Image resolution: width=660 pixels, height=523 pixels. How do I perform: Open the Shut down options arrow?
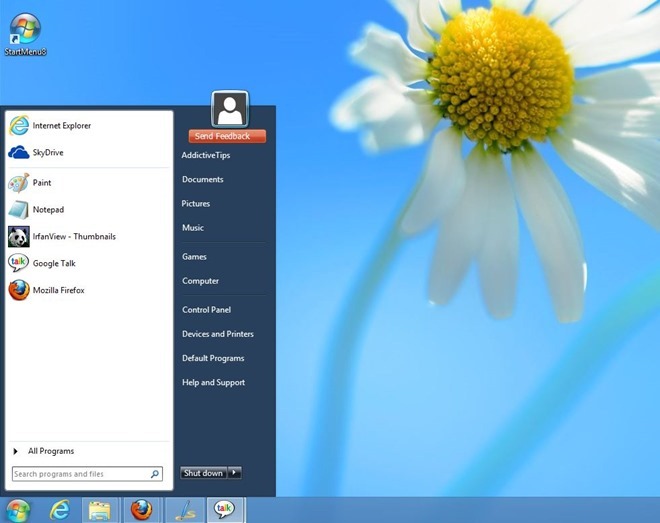point(235,473)
